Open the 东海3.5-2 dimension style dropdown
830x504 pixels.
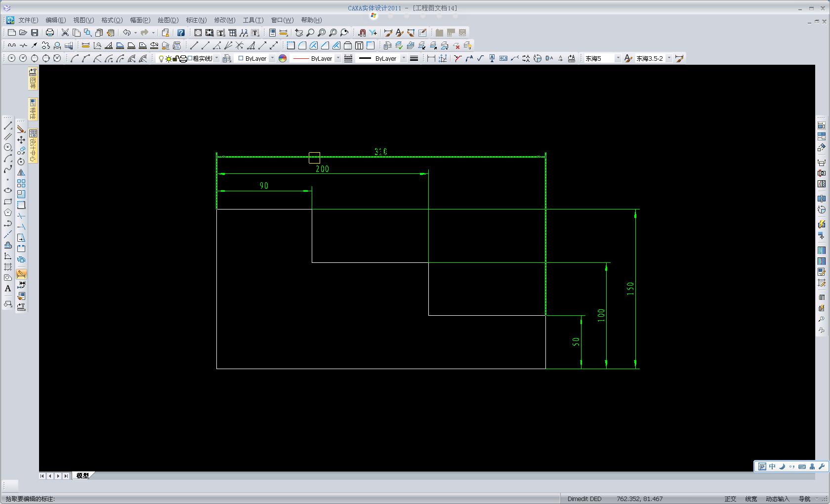pos(669,58)
